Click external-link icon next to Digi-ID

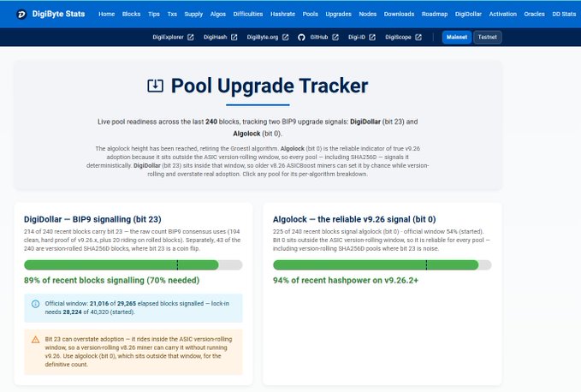point(372,37)
